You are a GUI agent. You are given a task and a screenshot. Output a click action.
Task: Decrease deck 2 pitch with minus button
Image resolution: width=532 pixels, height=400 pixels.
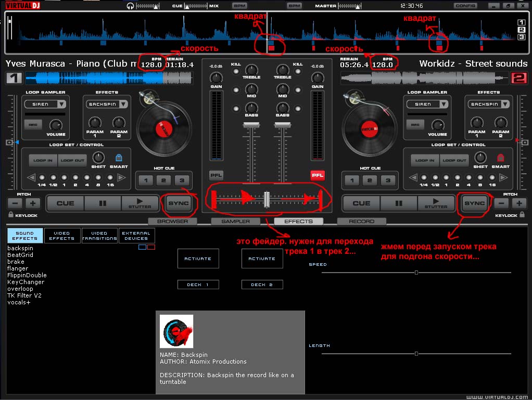point(501,203)
